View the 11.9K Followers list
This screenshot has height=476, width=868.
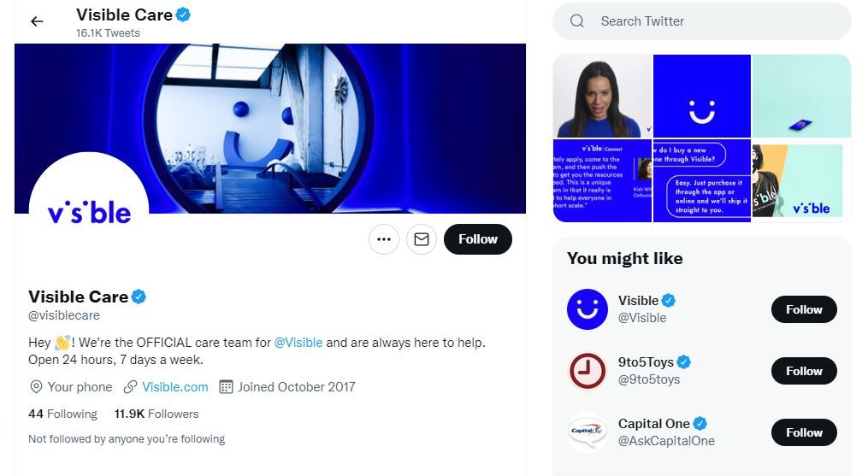(156, 414)
